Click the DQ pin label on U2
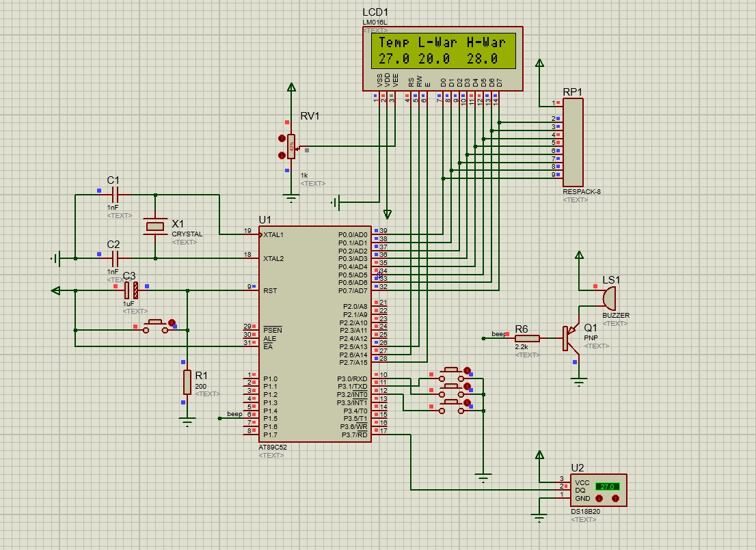This screenshot has width=756, height=550. click(580, 491)
